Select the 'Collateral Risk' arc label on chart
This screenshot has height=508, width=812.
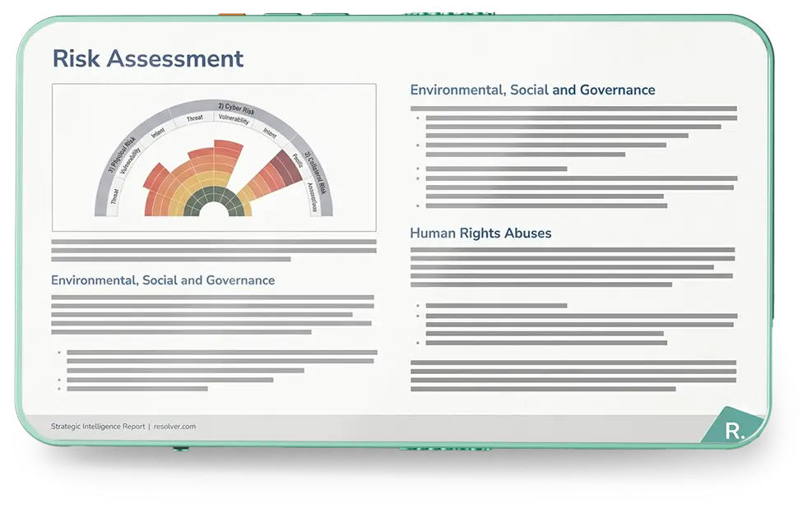pos(315,173)
